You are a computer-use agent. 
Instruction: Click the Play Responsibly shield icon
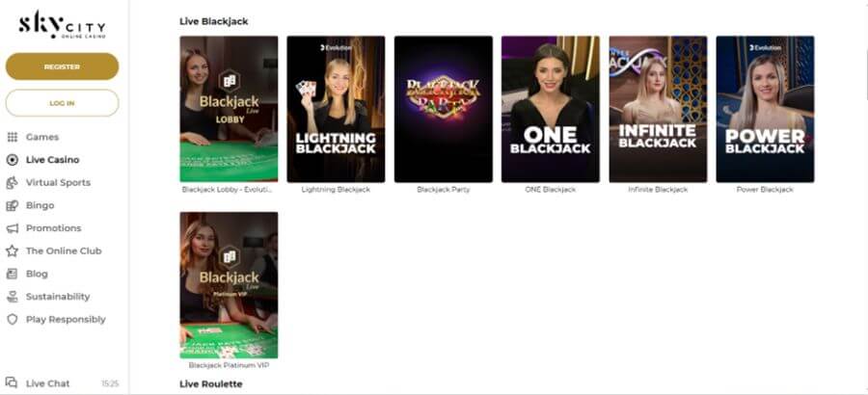point(13,320)
